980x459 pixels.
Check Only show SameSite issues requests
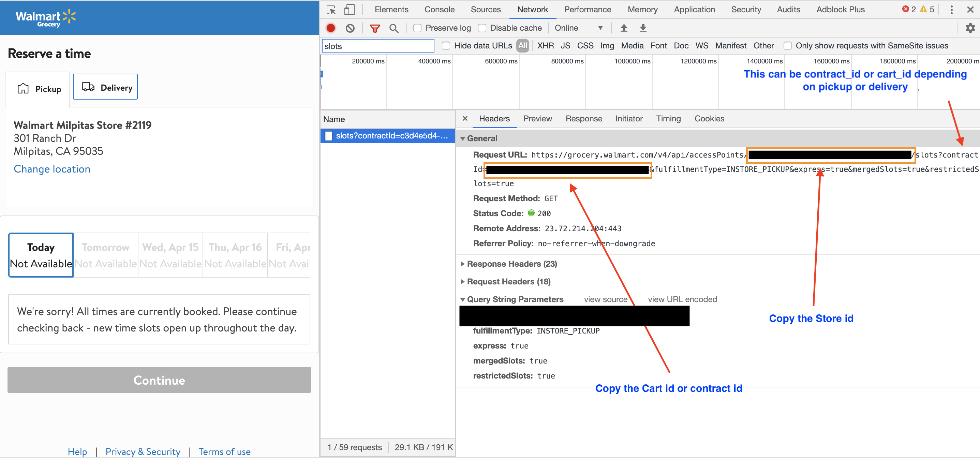click(787, 46)
